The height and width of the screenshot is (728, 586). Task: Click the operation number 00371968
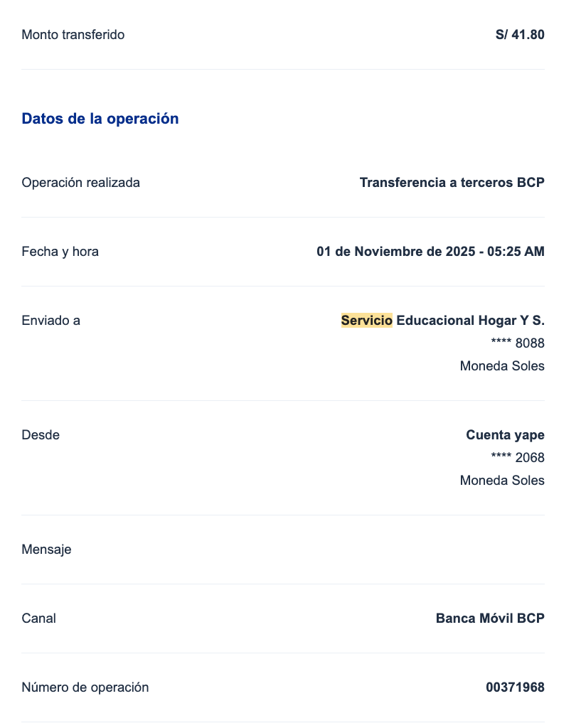point(515,687)
